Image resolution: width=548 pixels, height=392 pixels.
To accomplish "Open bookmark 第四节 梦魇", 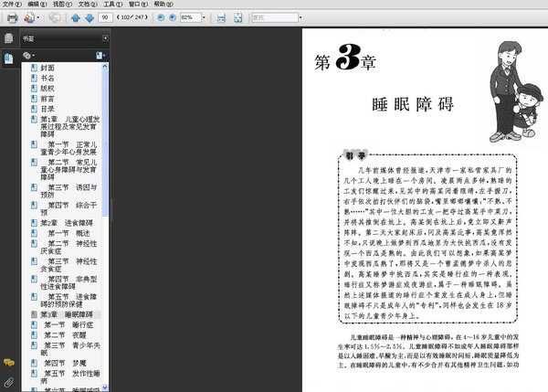I will coord(65,364).
